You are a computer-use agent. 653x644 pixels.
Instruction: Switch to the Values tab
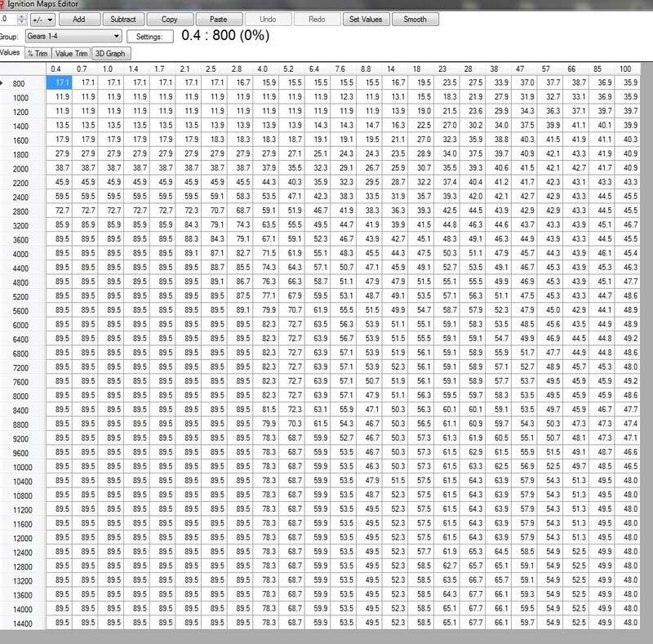tap(11, 52)
